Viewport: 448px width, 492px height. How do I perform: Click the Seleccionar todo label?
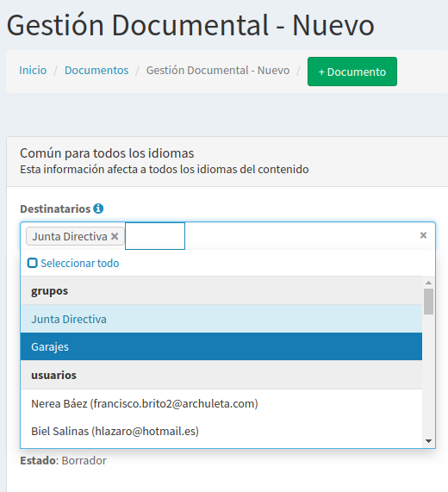pos(79,264)
